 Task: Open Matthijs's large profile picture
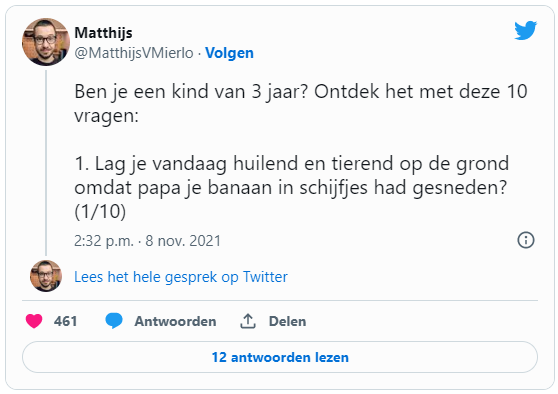click(x=46, y=42)
